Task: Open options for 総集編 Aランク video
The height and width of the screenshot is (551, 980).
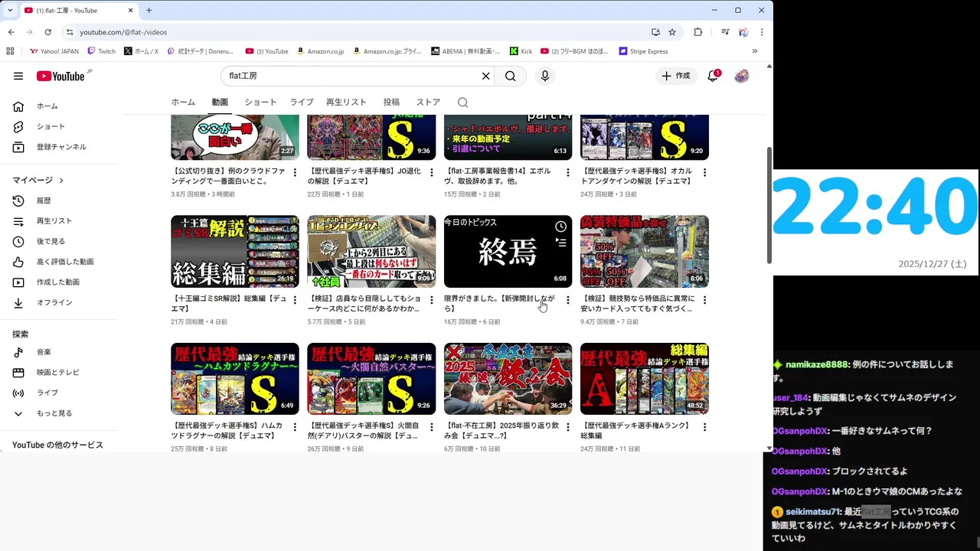Action: pyautogui.click(x=704, y=427)
